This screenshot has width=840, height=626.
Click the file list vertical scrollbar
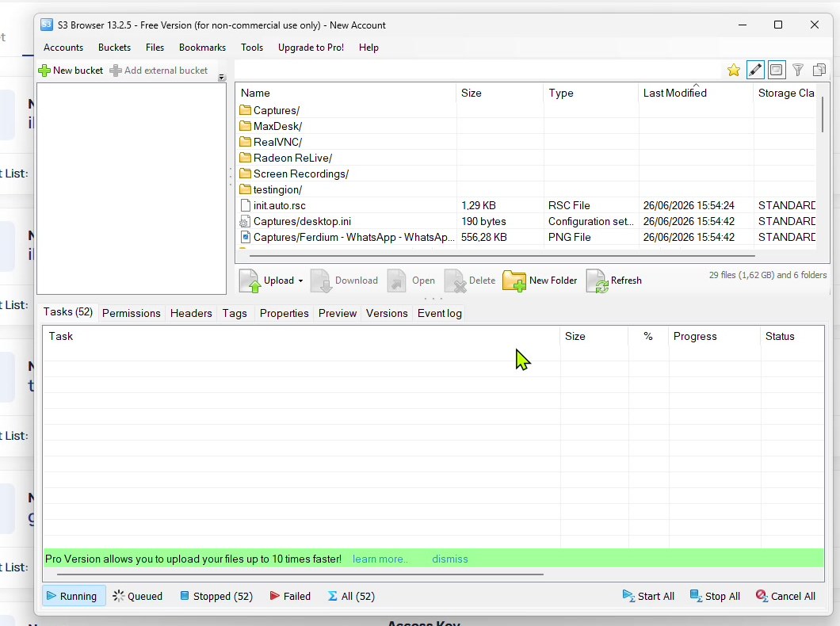[x=823, y=114]
